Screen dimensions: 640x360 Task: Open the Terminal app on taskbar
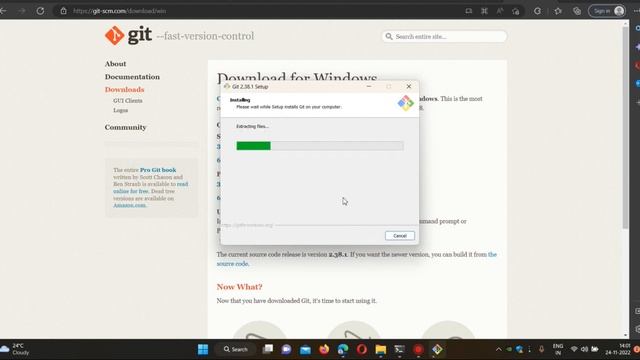(399, 349)
